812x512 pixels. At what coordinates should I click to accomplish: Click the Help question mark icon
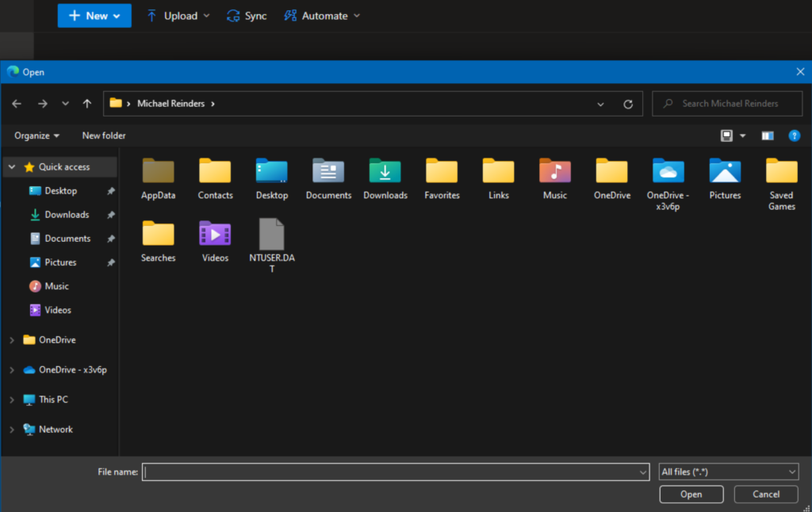[x=795, y=136]
